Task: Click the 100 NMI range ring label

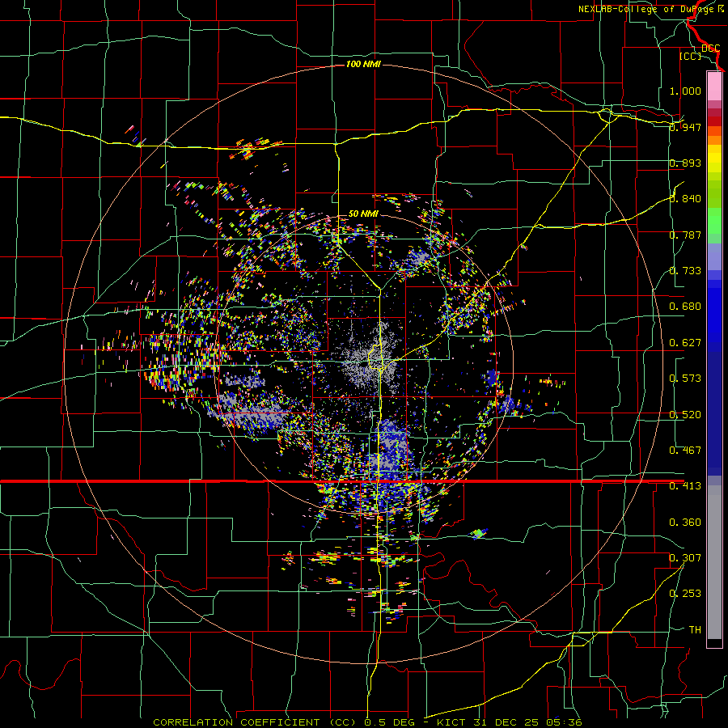Action: pyautogui.click(x=363, y=64)
